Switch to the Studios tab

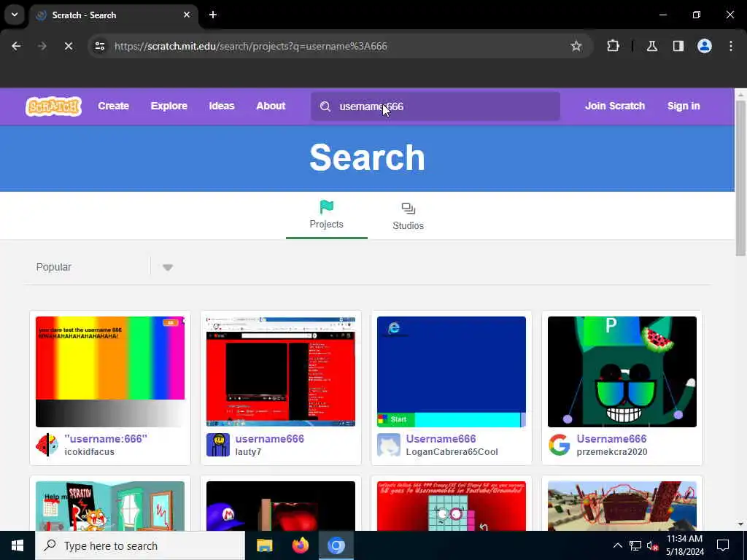click(409, 216)
